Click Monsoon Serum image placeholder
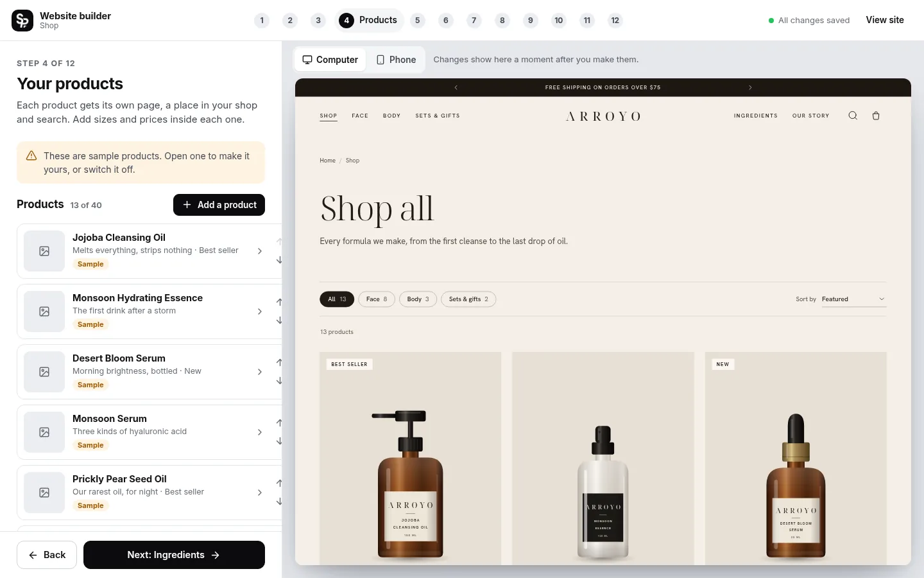 tap(44, 432)
